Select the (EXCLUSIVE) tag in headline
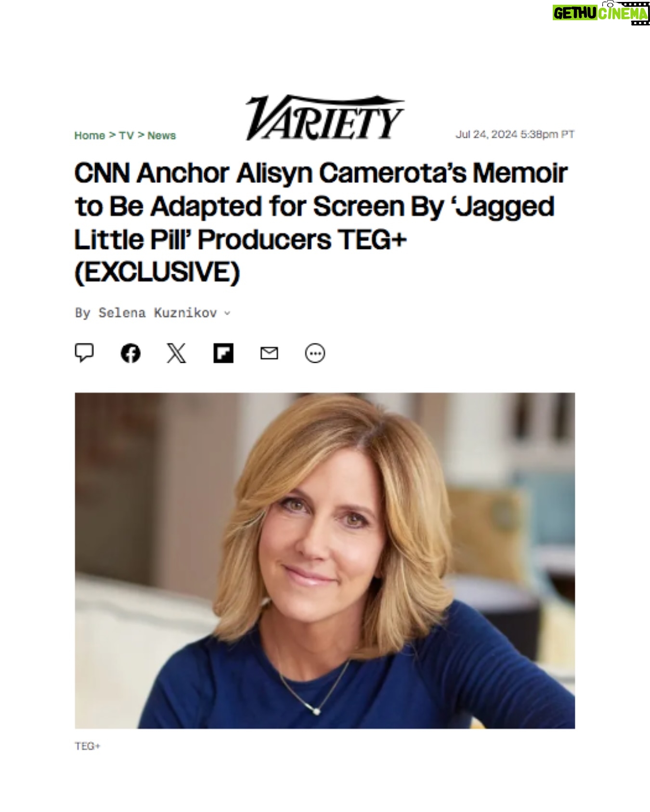Image resolution: width=650 pixels, height=812 pixels. (157, 272)
